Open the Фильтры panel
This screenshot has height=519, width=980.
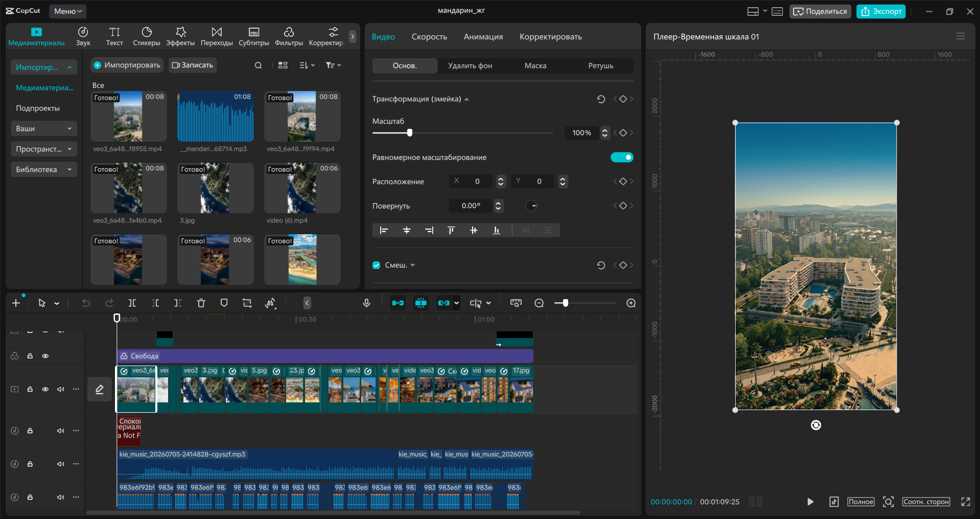click(x=289, y=36)
